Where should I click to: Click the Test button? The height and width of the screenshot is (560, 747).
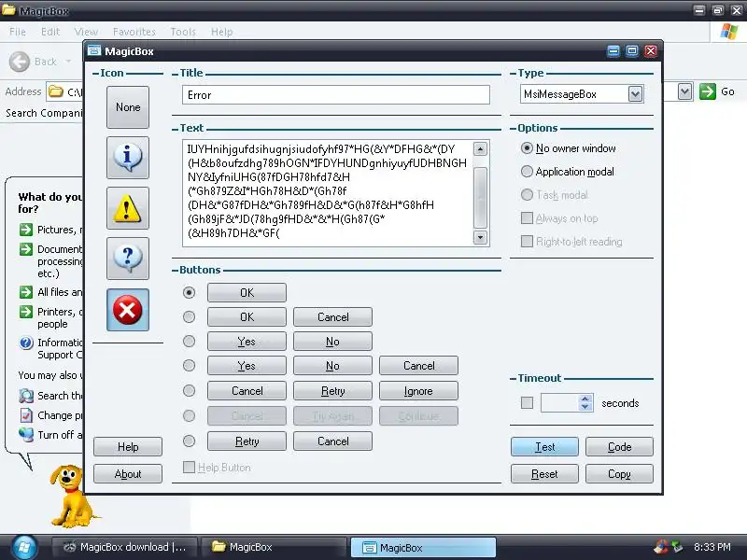tap(544, 447)
